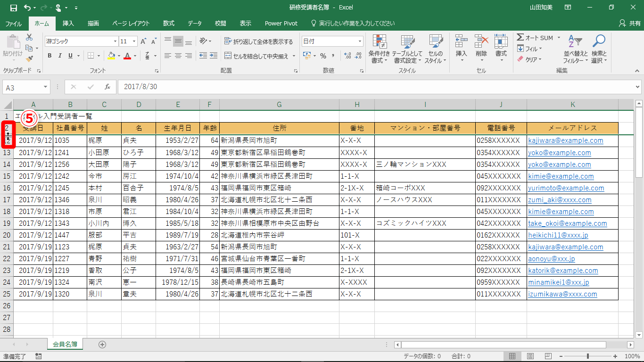Decrease font size
Screen dimensions: 644x362
click(x=154, y=41)
